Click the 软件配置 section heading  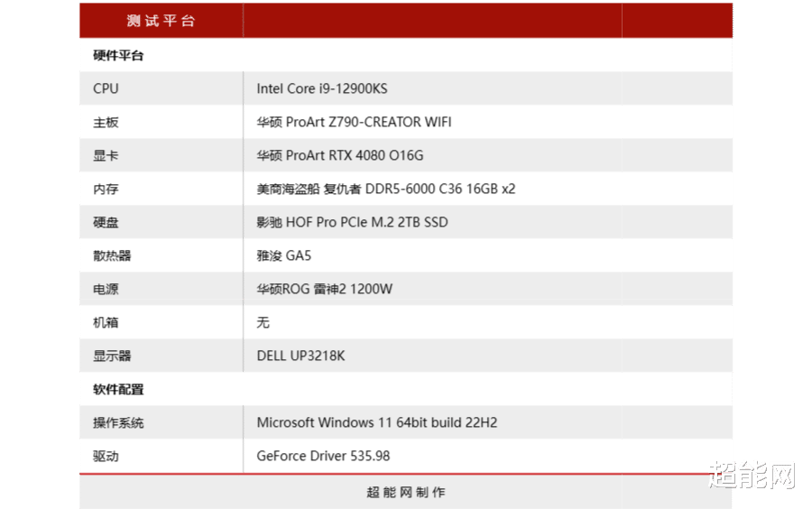pyautogui.click(x=118, y=389)
